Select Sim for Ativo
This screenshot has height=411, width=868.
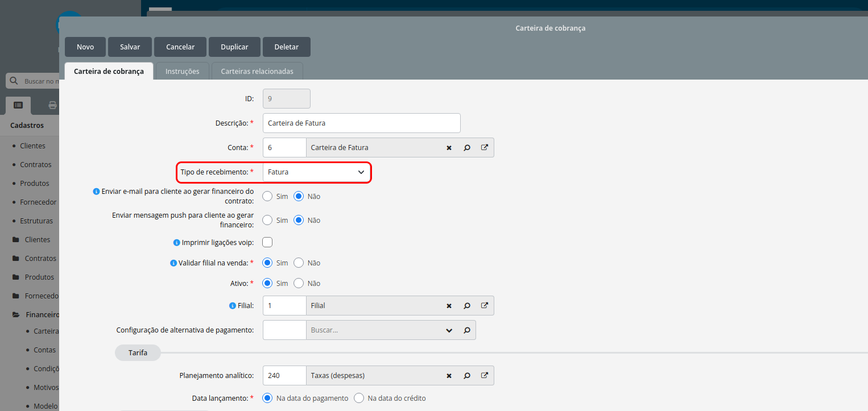[x=267, y=283]
